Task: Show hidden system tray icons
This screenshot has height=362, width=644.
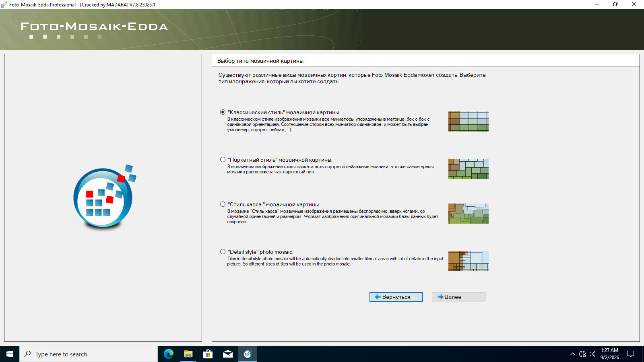Action: [x=572, y=354]
